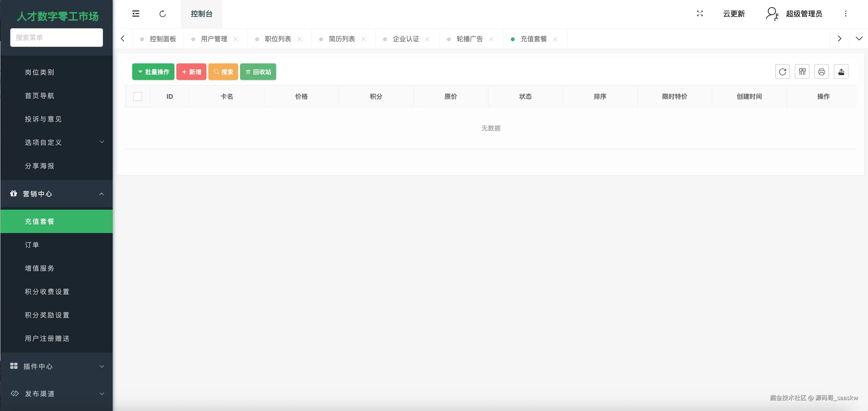Open the 订单 menu item

32,245
